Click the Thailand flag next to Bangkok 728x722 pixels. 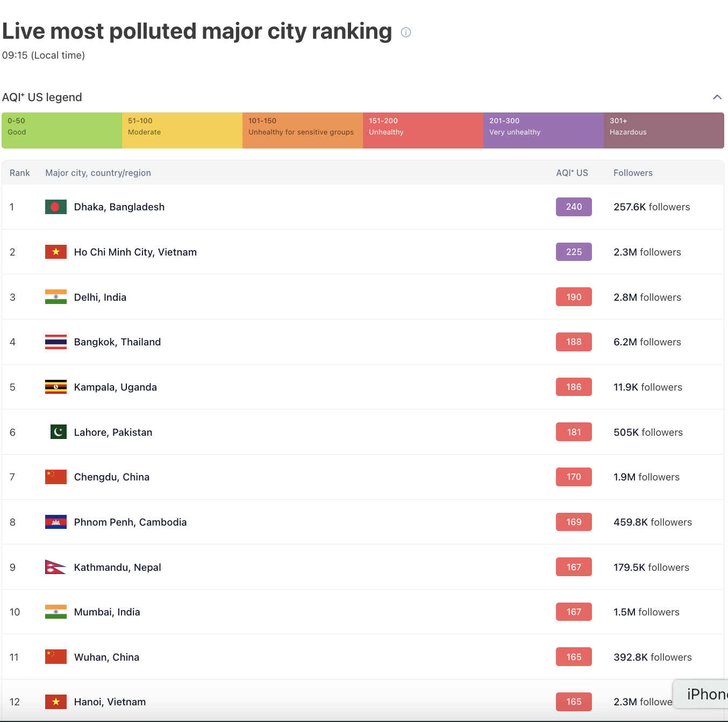(x=56, y=342)
